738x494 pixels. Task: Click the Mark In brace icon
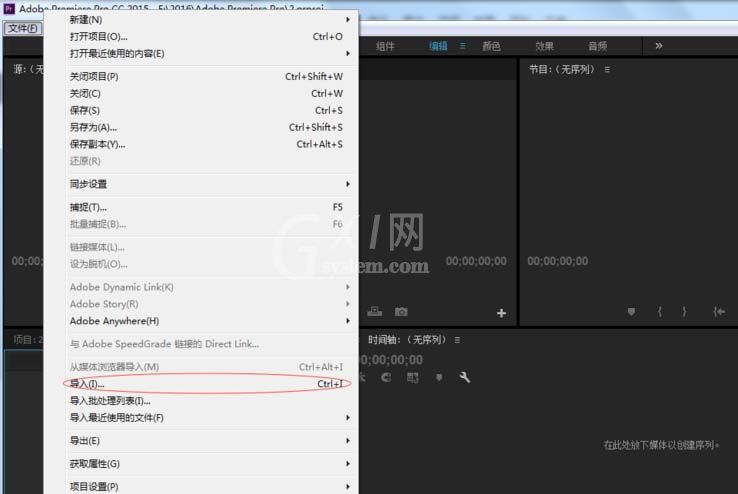[x=660, y=311]
